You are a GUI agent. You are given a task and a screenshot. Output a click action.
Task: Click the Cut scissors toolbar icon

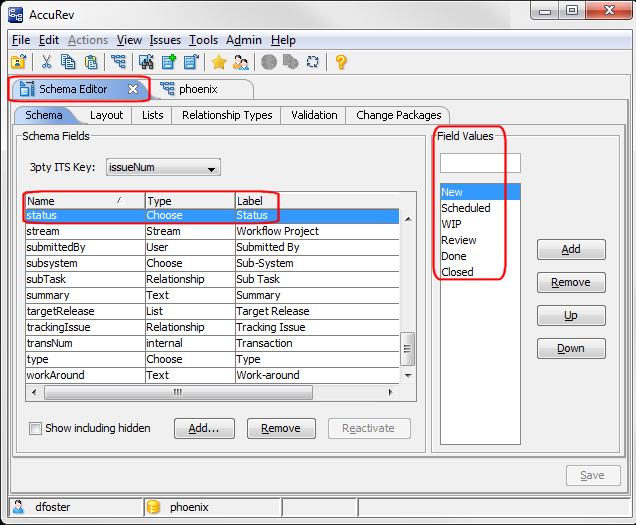46,62
